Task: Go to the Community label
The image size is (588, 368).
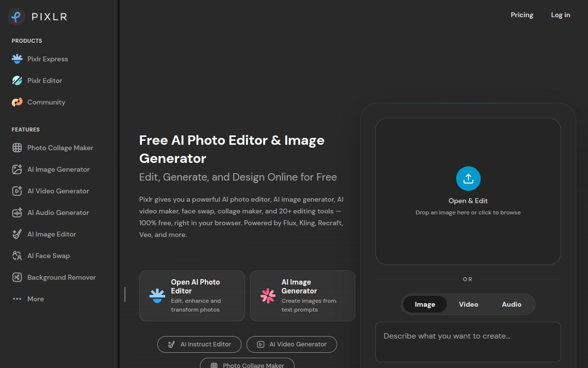Action: point(46,102)
